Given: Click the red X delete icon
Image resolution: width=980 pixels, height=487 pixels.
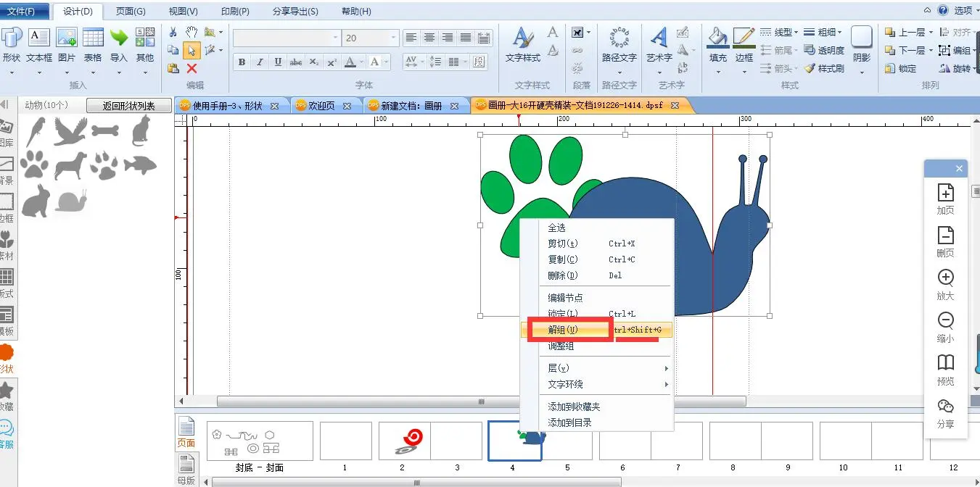Looking at the screenshot, I should tap(192, 68).
